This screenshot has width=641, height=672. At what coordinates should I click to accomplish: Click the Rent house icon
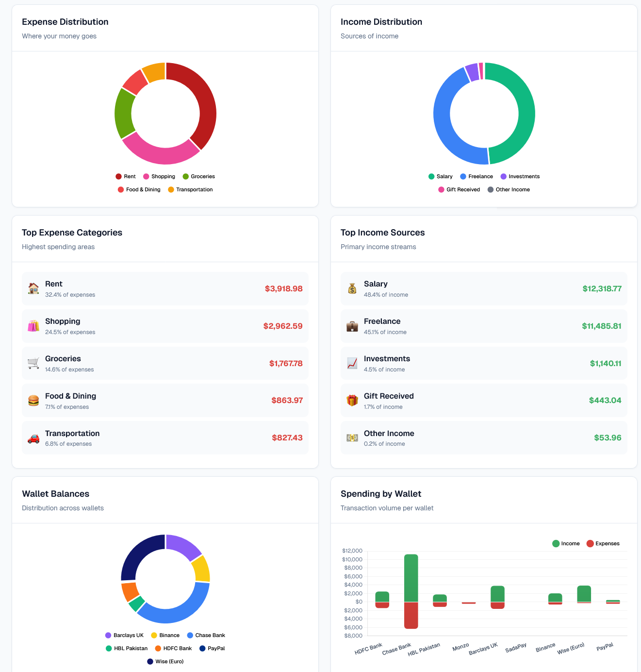coord(33,287)
